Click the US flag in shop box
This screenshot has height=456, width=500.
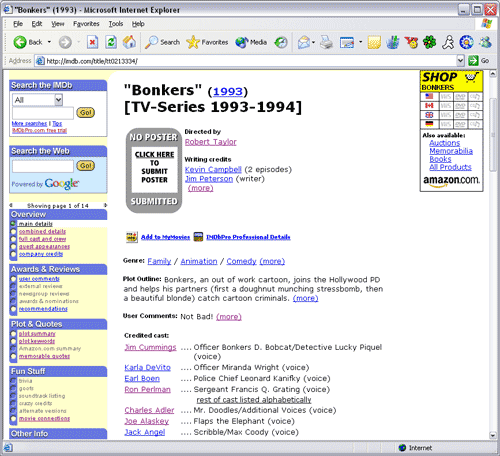pos(429,97)
